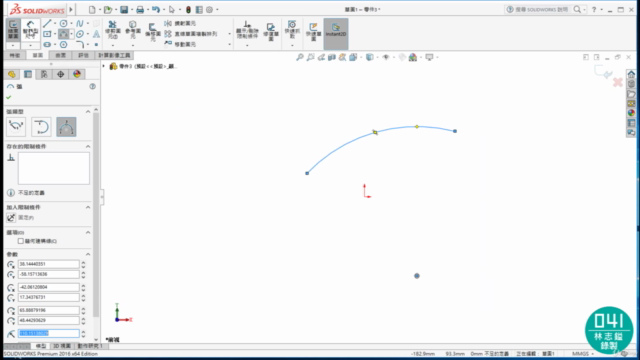
Task: Switch to the Surfaces (曲面) ribbon tab
Action: (x=60, y=55)
